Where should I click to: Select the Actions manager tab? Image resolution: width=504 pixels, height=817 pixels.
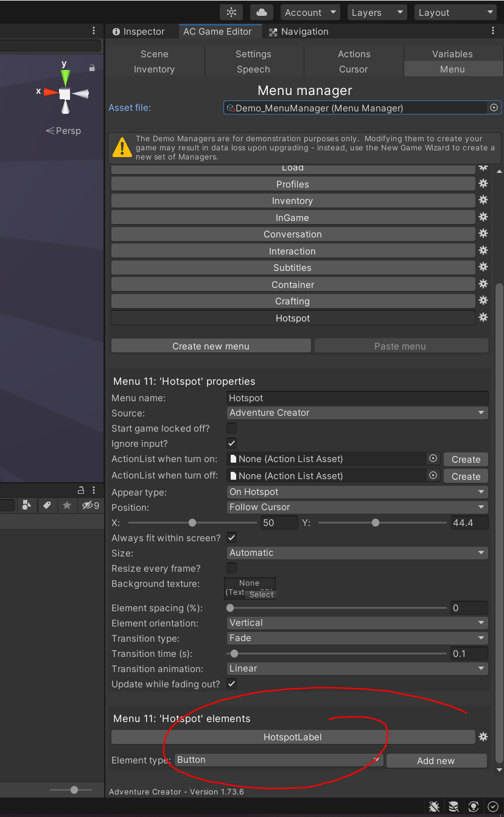tap(354, 54)
